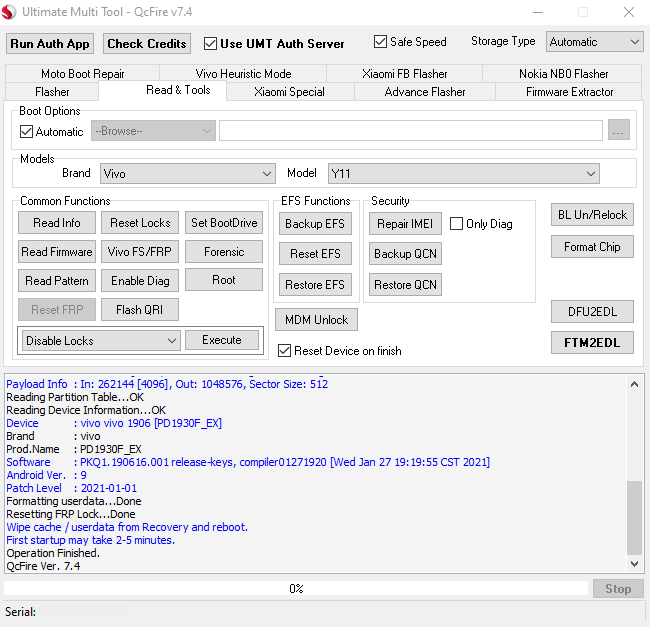Click the Restore QCN button

(405, 285)
